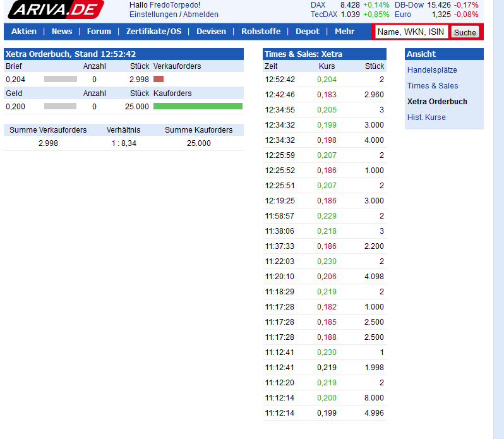The image size is (504, 439).
Task: Open the Depot menu item
Action: (x=308, y=32)
